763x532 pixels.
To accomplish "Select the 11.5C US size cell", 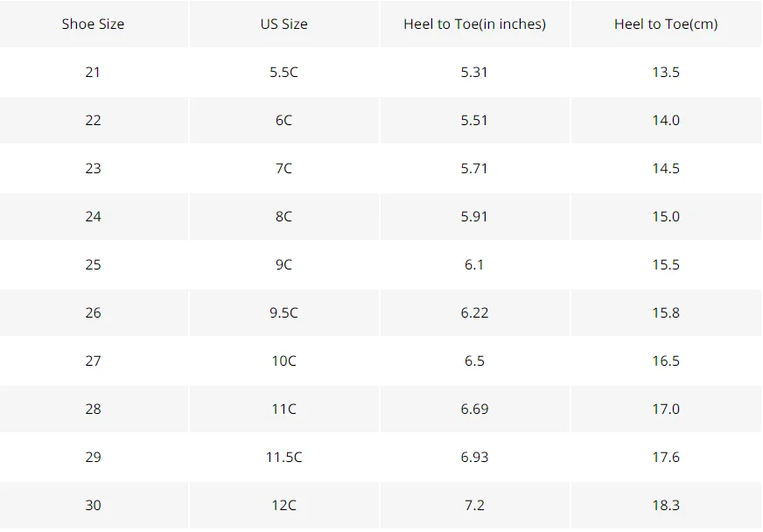I will (x=284, y=457).
